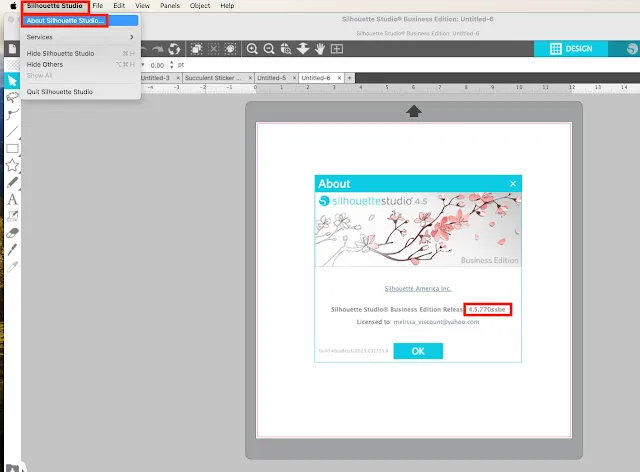Choose the Lasso select tool
Screen dimensions: 640x472
tap(12, 97)
